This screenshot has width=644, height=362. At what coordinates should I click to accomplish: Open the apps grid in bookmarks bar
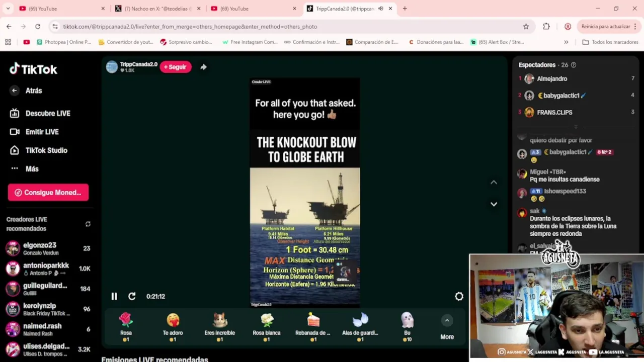(x=8, y=42)
